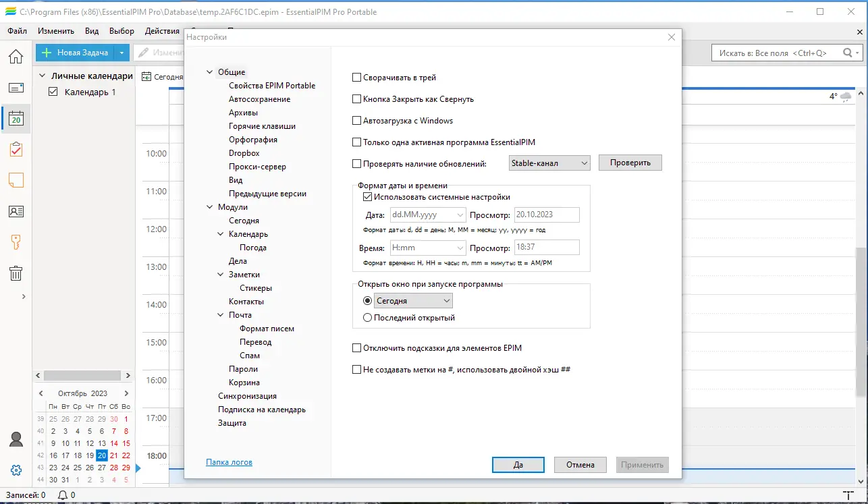
Task: Confirm settings with the "Да" button
Action: pos(518,465)
